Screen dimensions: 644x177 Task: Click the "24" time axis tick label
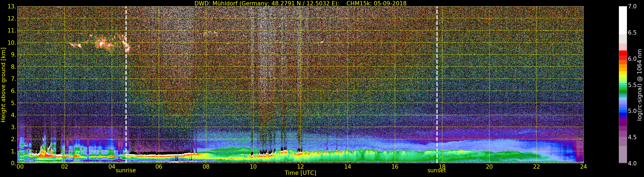pyautogui.click(x=583, y=167)
